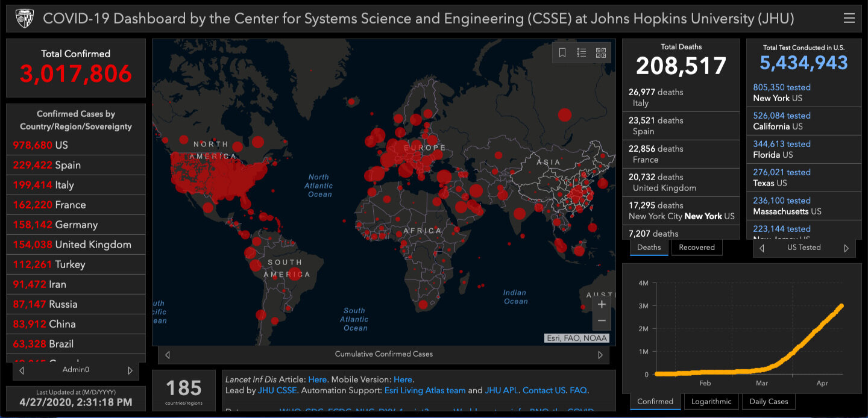The height and width of the screenshot is (418, 868).
Task: Open the hamburger menu in header
Action: click(849, 19)
